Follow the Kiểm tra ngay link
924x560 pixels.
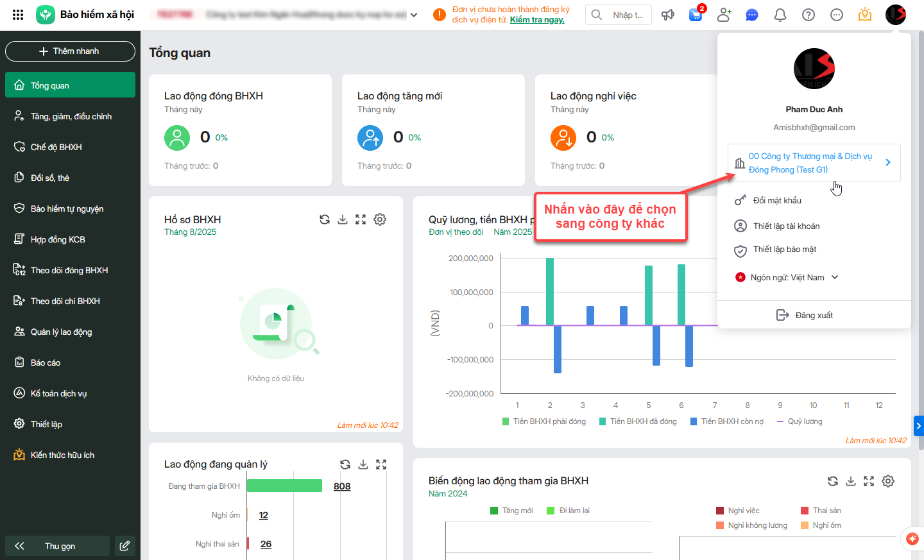537,20
